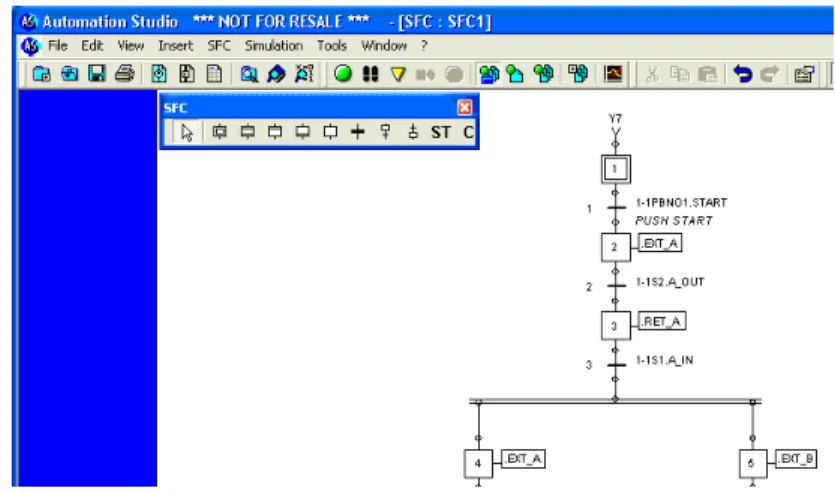Click the new project toolbar icon
Image resolution: width=835 pixels, height=494 pixels.
click(x=42, y=74)
